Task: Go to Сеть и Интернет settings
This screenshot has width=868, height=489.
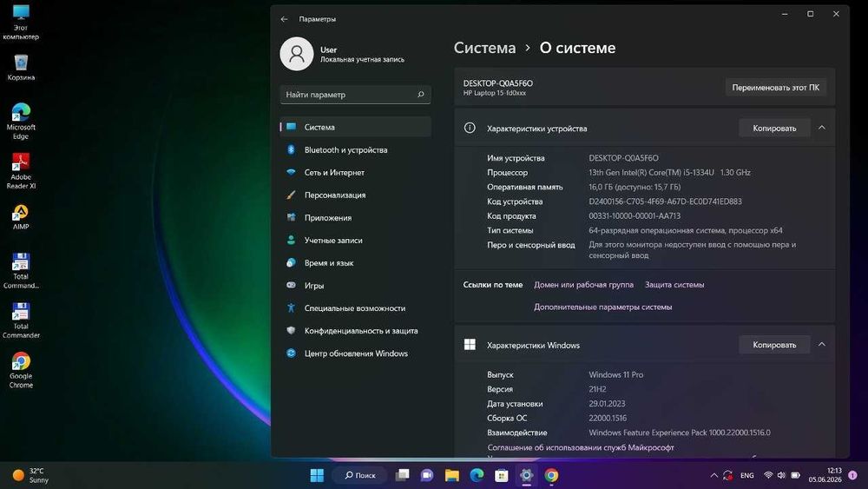Action: [355, 172]
